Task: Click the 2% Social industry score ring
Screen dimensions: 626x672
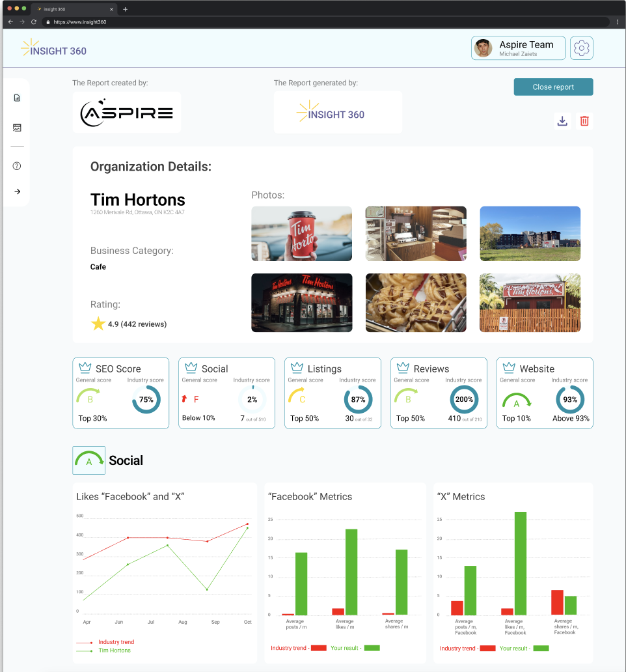Action: click(252, 399)
